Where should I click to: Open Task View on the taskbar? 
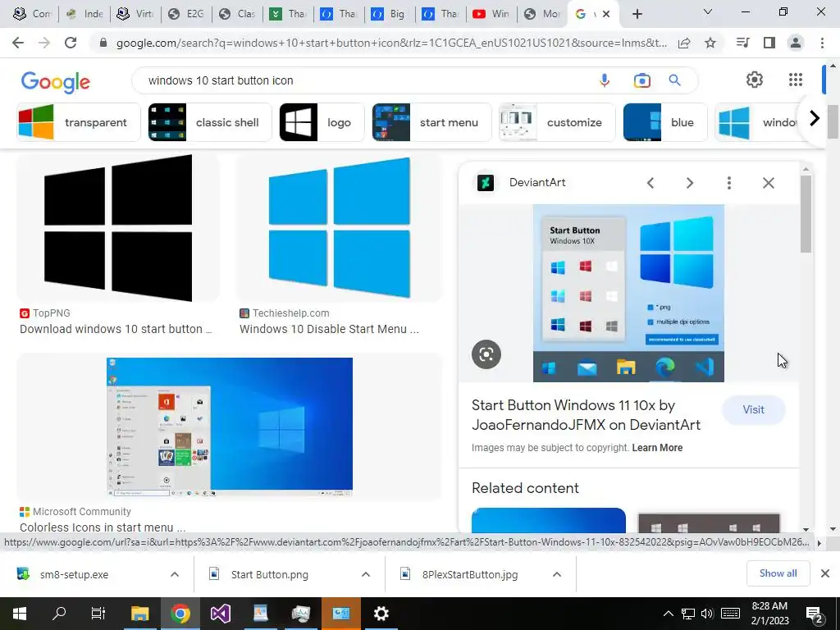(98, 614)
